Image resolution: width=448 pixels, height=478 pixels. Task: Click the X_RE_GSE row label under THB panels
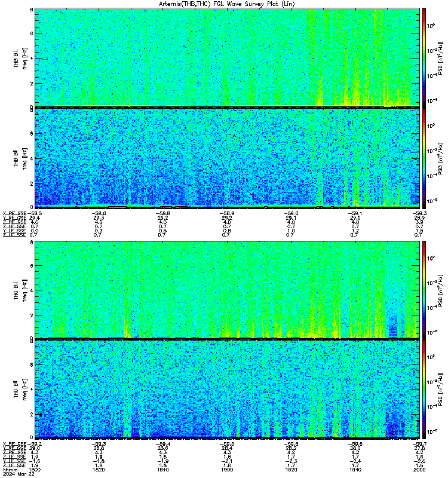[14, 214]
